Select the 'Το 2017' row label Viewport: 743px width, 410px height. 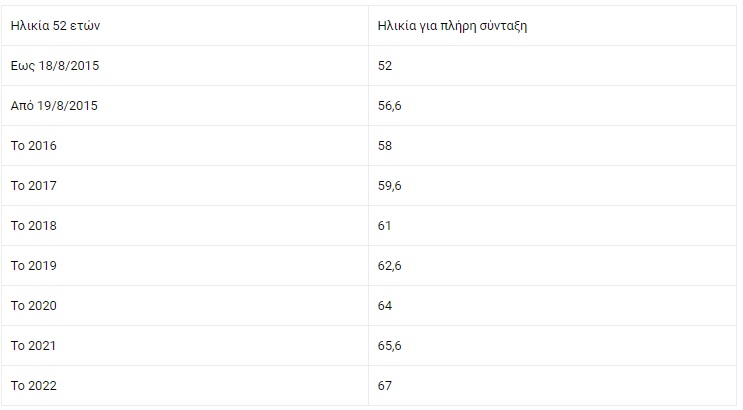[34, 185]
